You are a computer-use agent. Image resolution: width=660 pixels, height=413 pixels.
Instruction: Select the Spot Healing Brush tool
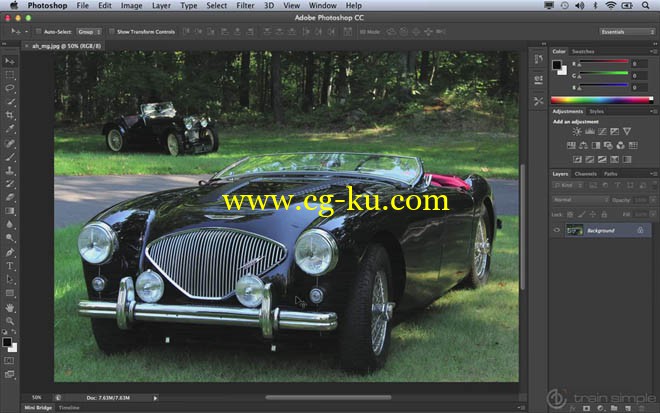point(10,143)
